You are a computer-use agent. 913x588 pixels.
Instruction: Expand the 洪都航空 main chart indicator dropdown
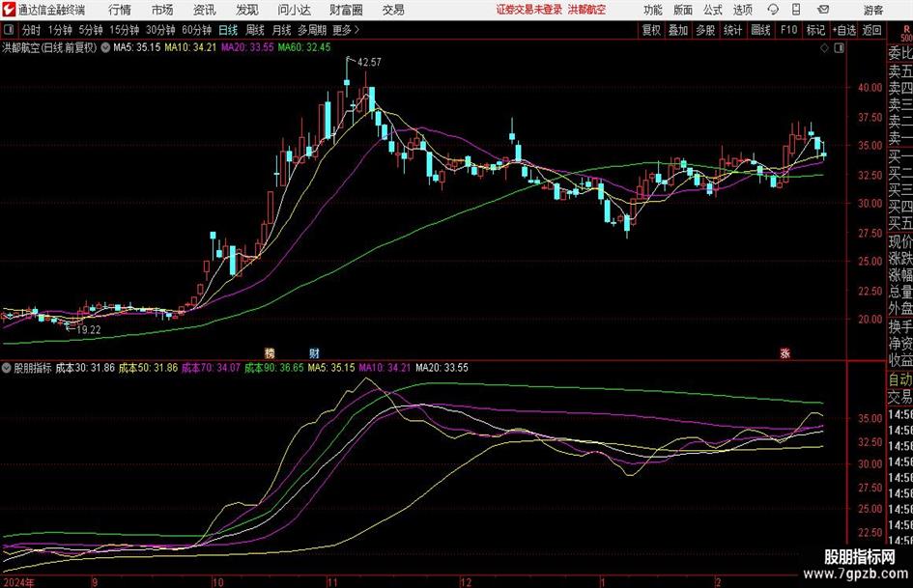105,47
